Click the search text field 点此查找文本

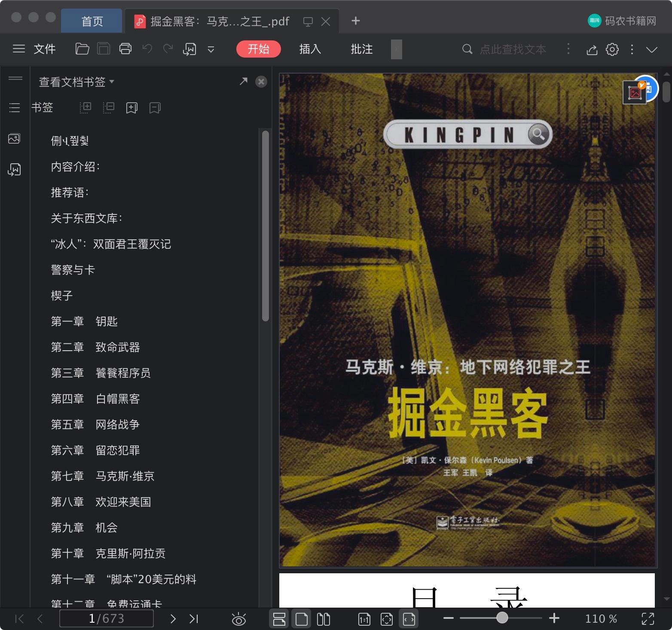coord(513,49)
